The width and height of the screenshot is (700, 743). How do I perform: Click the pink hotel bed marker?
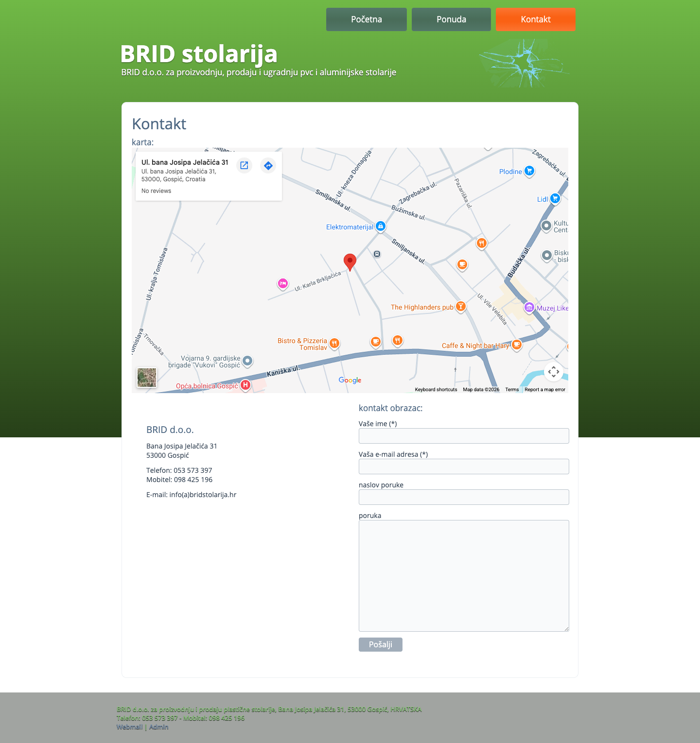click(x=283, y=284)
